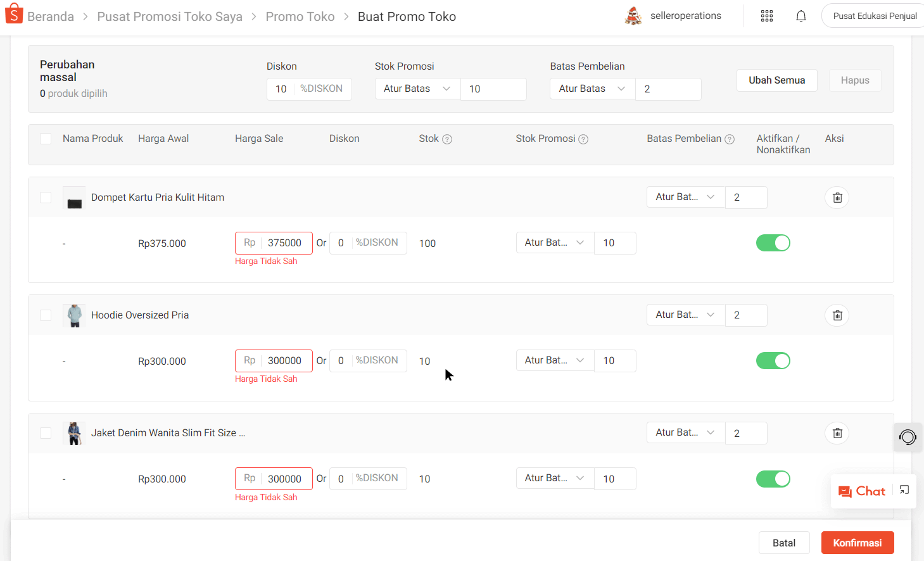This screenshot has width=924, height=561.
Task: Open the customer support headset icon
Action: coord(908,437)
